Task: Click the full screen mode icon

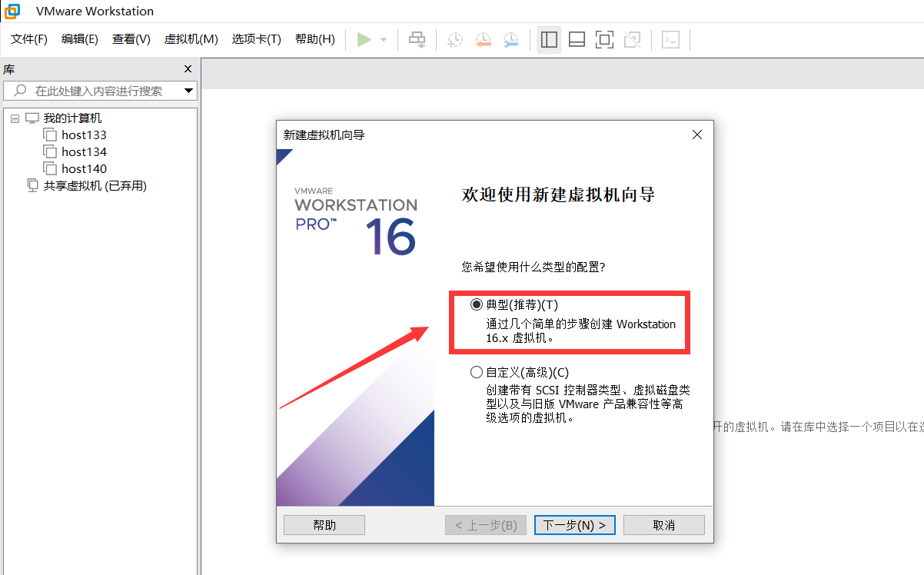Action: point(604,39)
